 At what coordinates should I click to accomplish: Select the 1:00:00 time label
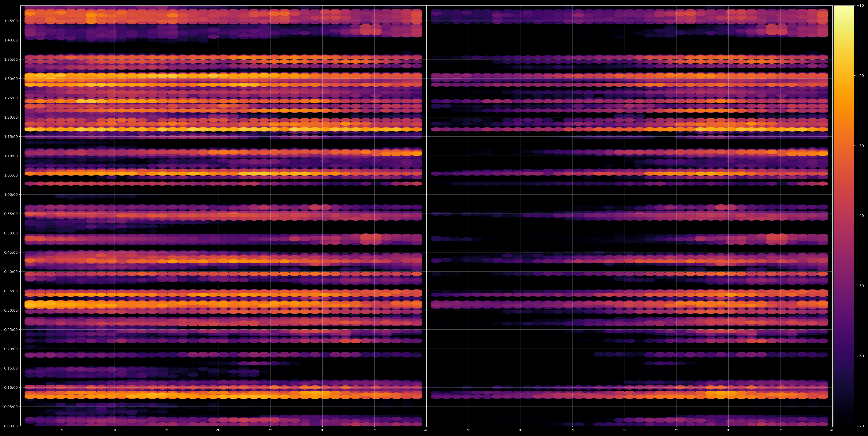coord(11,195)
